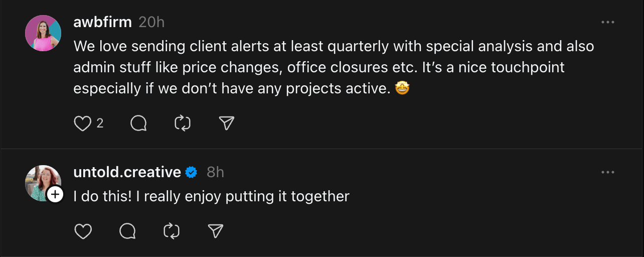Open more options menu on awbfirm's post
Image resolution: width=644 pixels, height=257 pixels.
608,23
